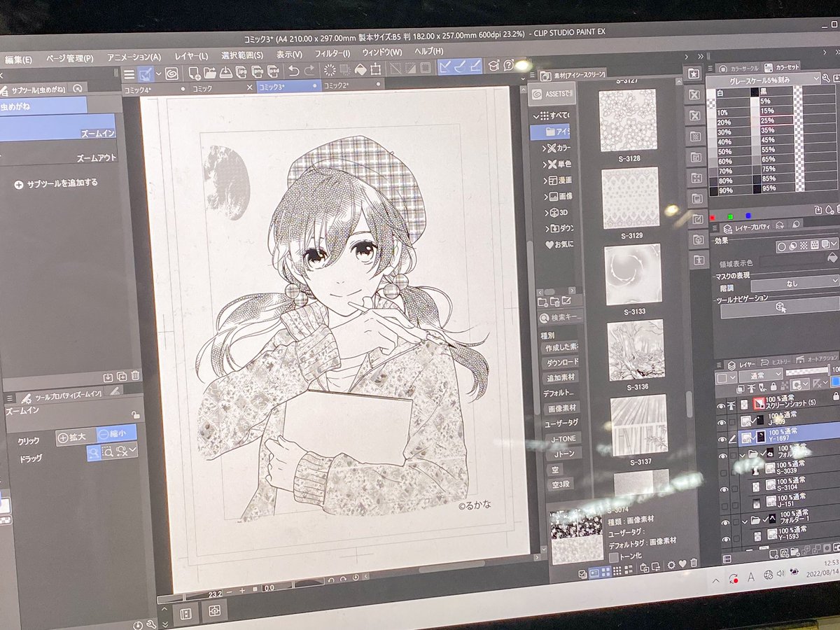
Task: Toggle visibility of layer Y-1593
Action: [x=725, y=539]
